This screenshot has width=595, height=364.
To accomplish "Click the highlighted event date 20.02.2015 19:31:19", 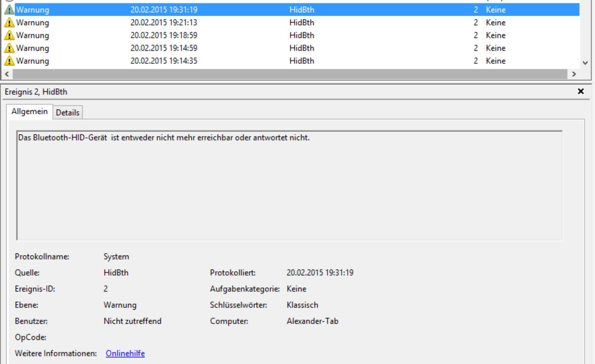I will pyautogui.click(x=164, y=10).
